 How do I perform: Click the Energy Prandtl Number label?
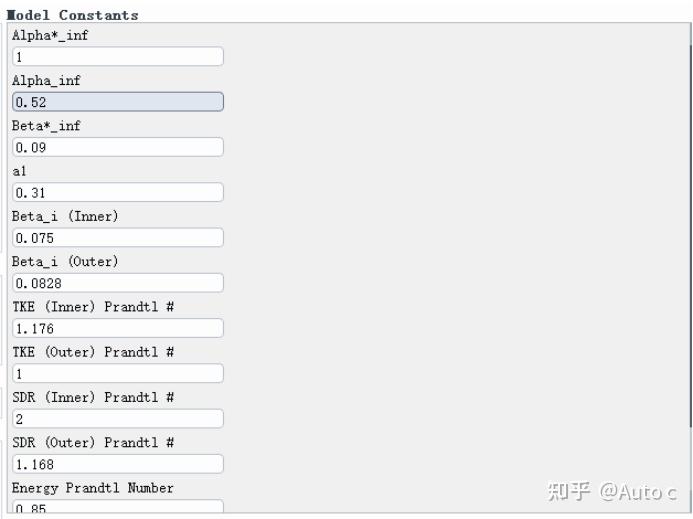tap(93, 488)
